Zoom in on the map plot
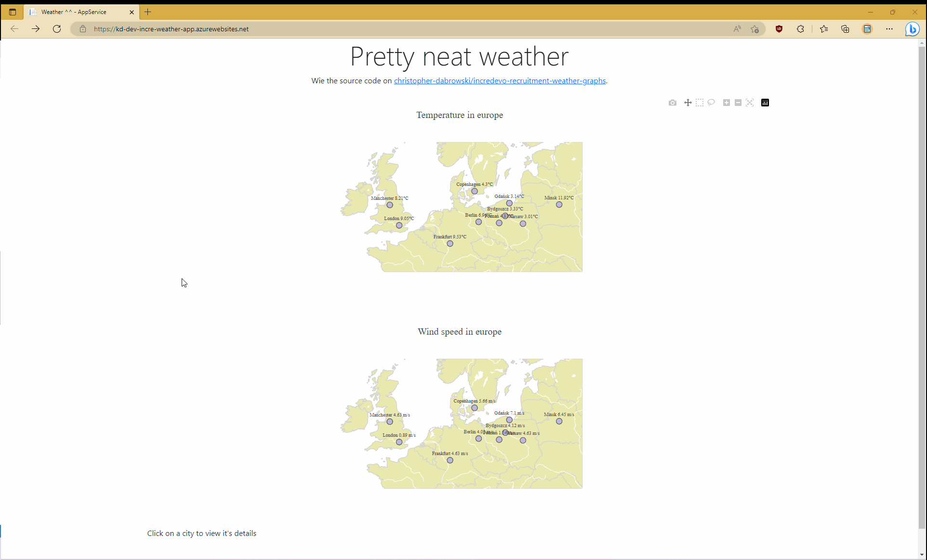 click(x=727, y=103)
